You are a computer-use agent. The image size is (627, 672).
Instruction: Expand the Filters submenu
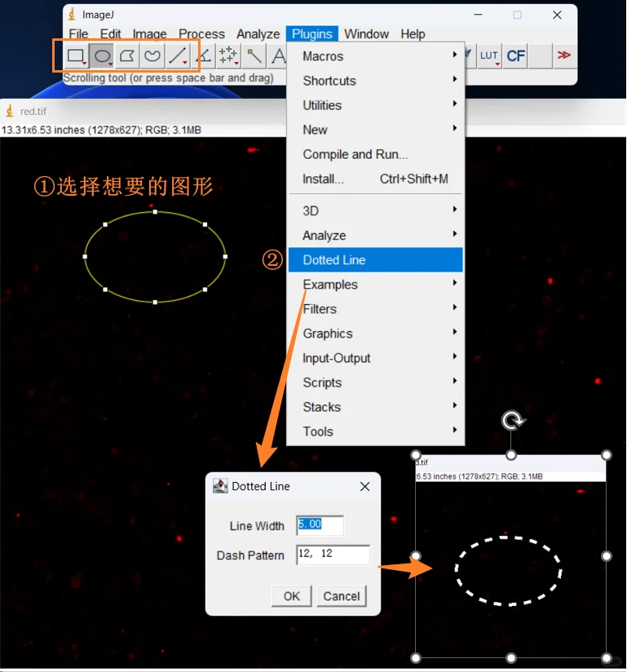375,308
